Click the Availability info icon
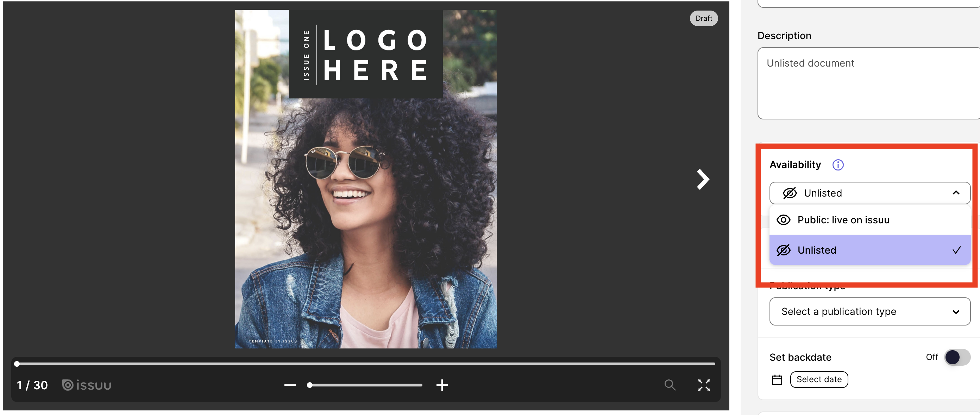Image resolution: width=980 pixels, height=415 pixels. [838, 165]
